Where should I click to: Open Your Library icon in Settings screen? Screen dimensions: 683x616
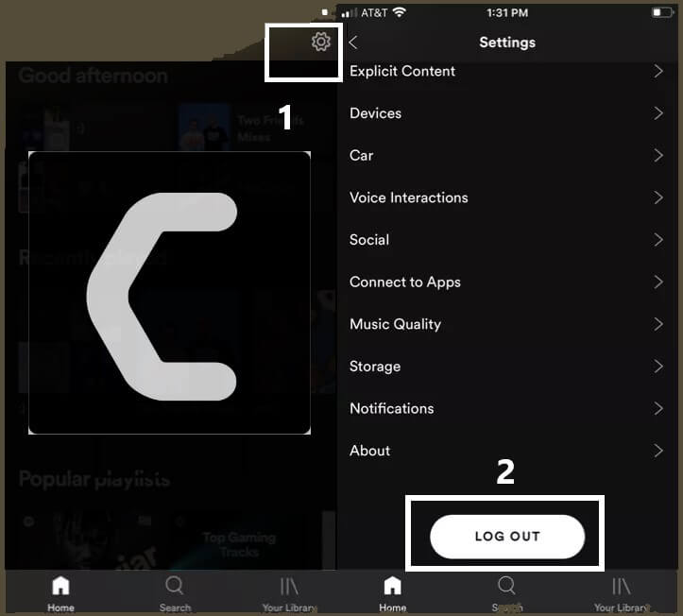pos(621,586)
